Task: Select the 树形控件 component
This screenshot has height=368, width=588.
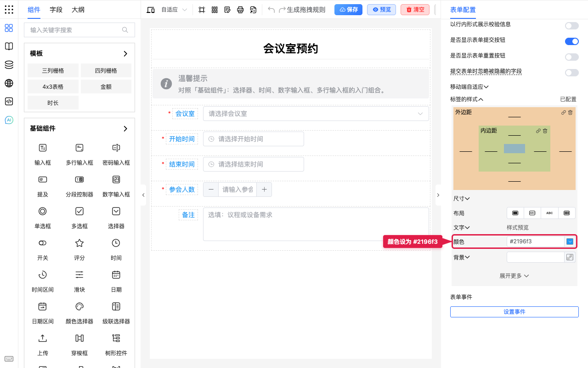Action: click(x=116, y=345)
